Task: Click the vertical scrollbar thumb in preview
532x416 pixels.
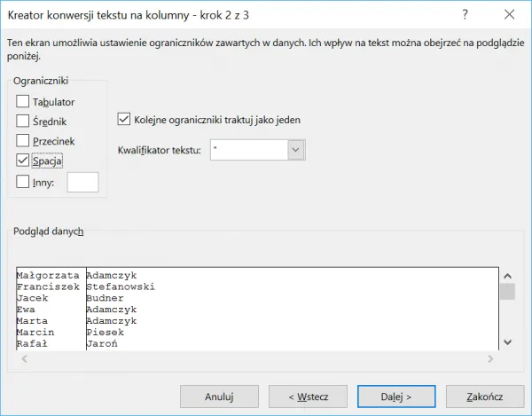Action: coord(507,292)
